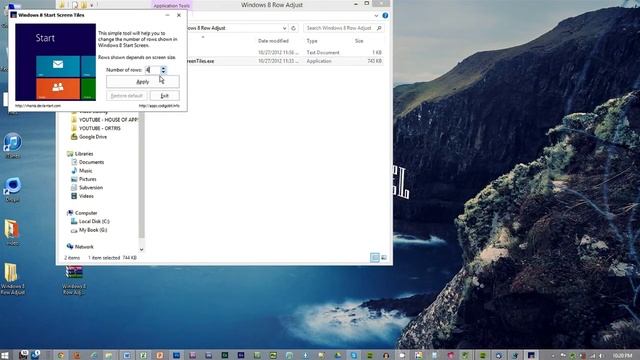Viewport: 640px width, 360px height.
Task: Click the search magnifier icon
Action: tap(379, 28)
